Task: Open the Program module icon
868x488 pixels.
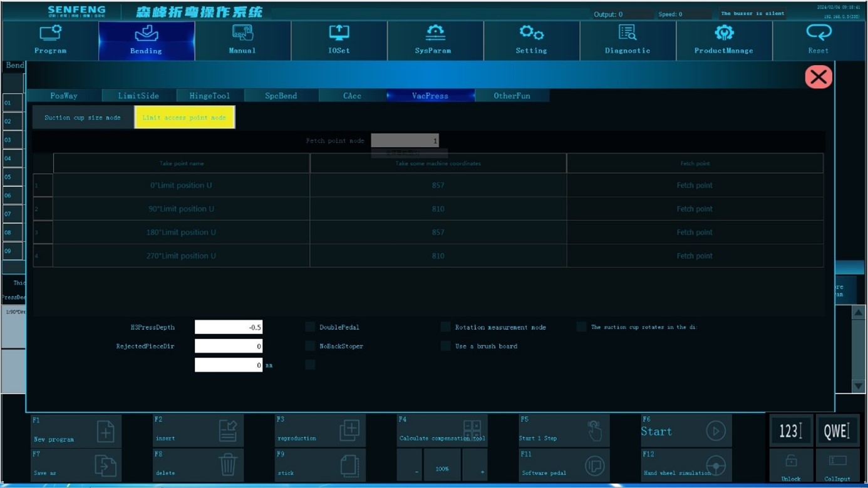Action: 50,33
